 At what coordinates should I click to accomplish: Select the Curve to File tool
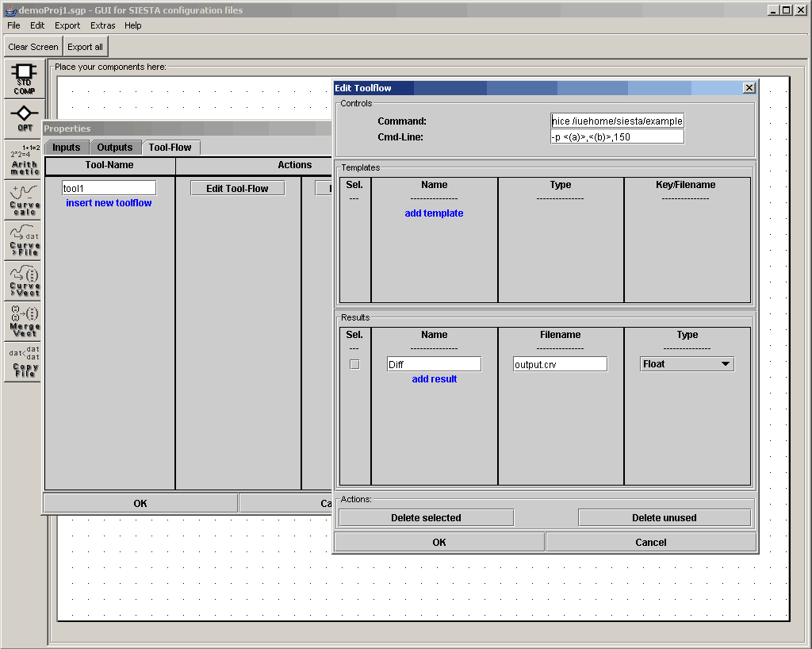coord(25,240)
